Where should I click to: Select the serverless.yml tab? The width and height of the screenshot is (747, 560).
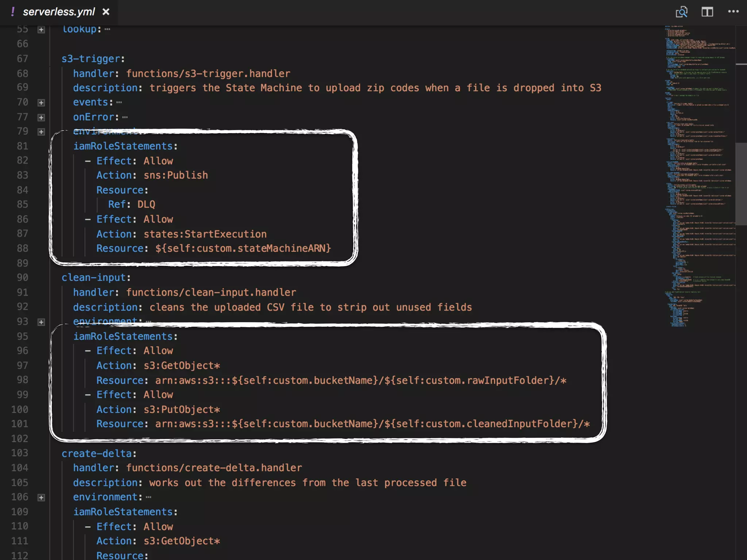(x=58, y=12)
